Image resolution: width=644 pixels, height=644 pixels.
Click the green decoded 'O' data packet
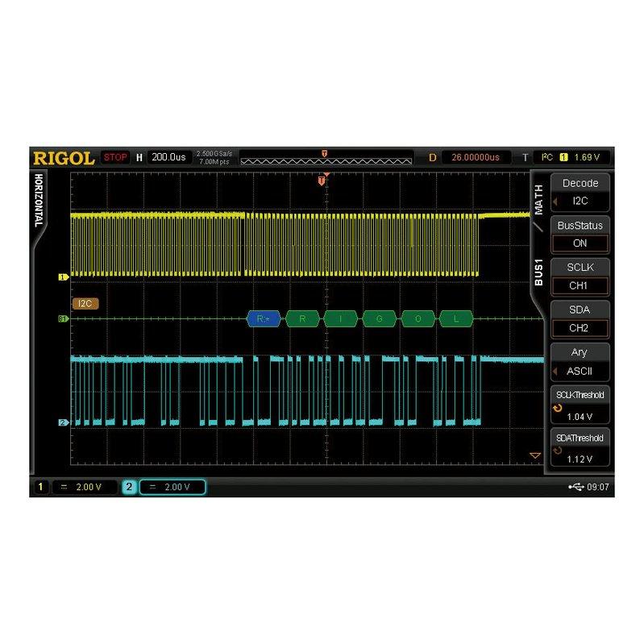[x=418, y=318]
